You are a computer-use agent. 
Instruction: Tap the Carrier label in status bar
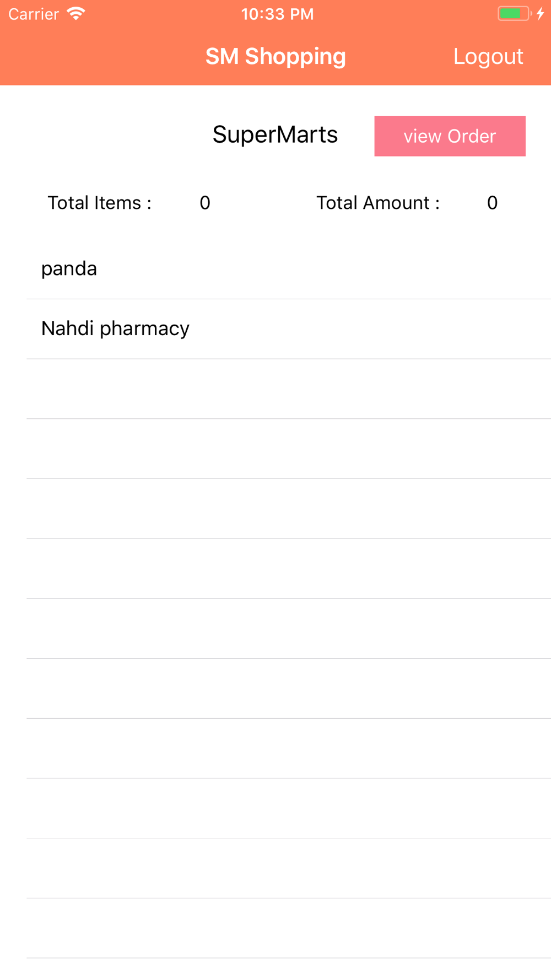point(34,14)
